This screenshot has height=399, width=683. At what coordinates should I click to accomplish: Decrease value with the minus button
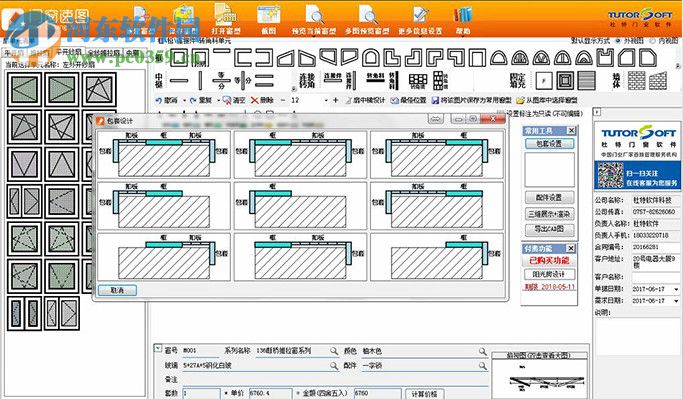[282, 100]
